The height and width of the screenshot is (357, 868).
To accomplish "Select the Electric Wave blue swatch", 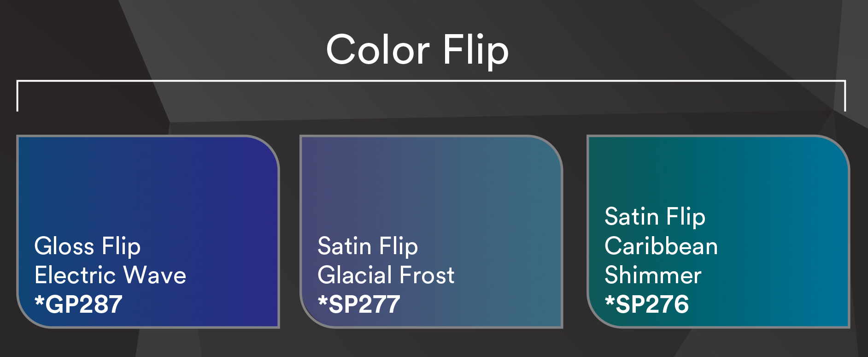I will [148, 232].
